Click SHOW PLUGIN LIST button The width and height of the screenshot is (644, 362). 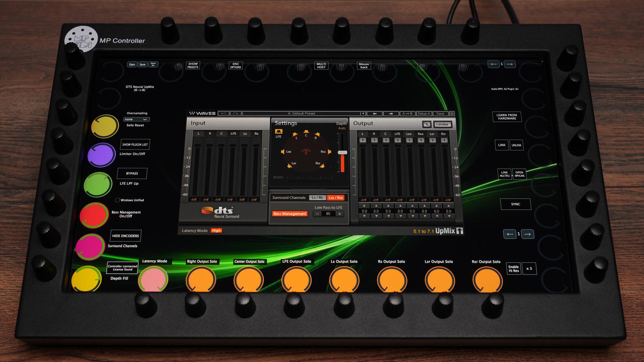click(135, 144)
